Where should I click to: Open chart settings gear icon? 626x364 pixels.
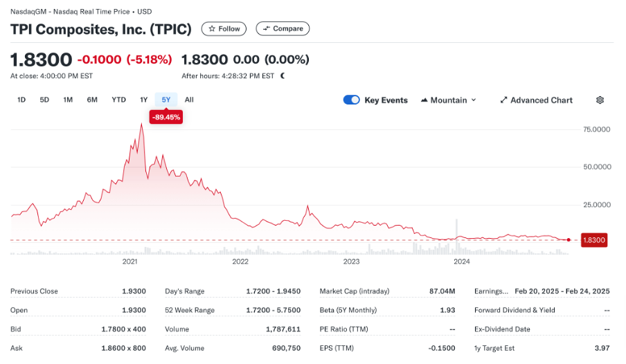pyautogui.click(x=600, y=100)
